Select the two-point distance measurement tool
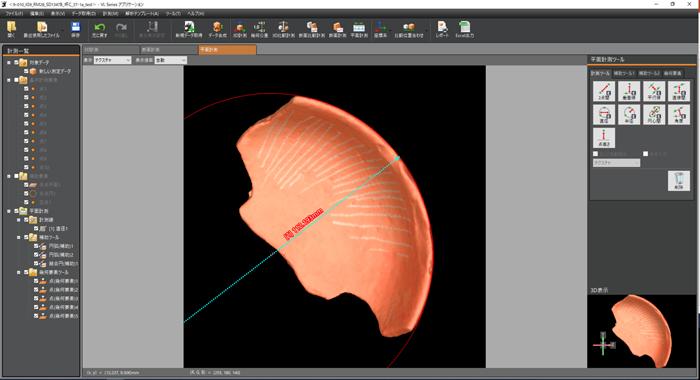The image size is (700, 380). [604, 91]
